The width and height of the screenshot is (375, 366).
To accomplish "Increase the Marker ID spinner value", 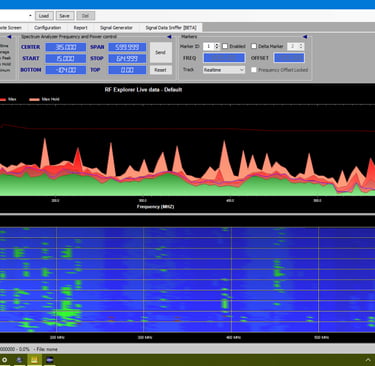I will [217, 45].
